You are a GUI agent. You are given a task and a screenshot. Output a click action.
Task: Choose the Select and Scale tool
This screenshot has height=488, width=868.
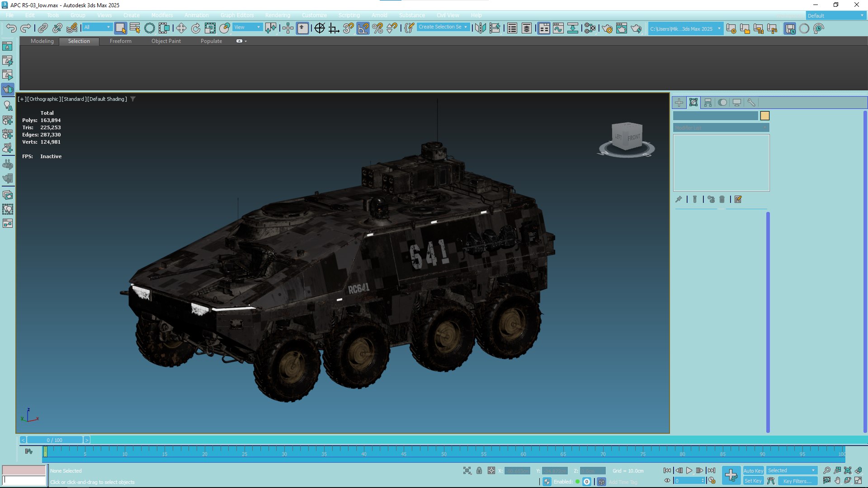[210, 28]
